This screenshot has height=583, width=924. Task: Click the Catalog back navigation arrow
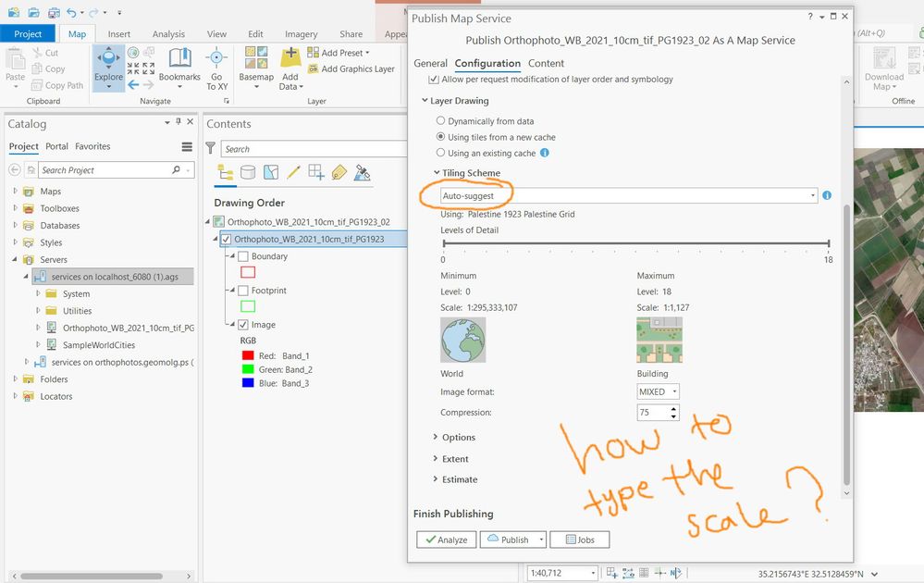(14, 169)
